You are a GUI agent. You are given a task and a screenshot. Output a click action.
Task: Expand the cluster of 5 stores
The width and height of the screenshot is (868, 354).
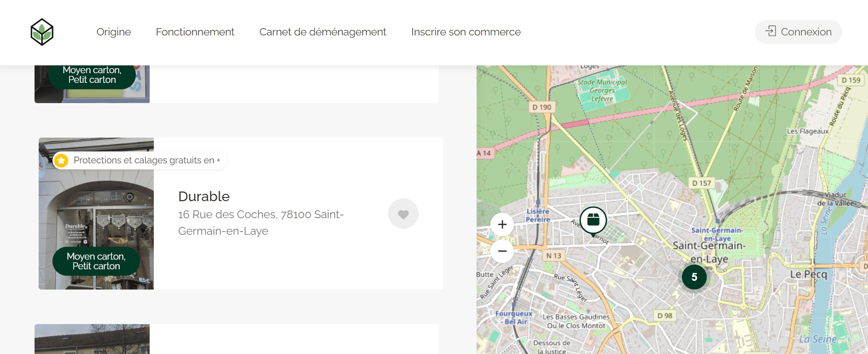[694, 277]
